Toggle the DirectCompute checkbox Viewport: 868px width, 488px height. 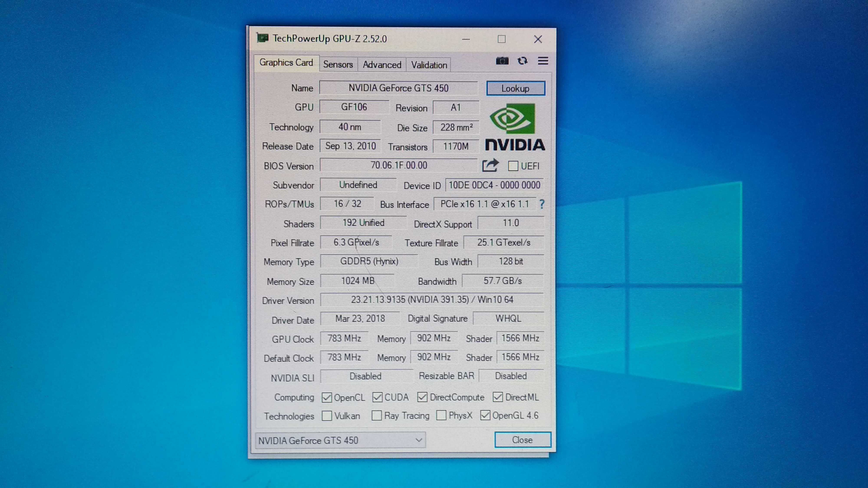[422, 397]
